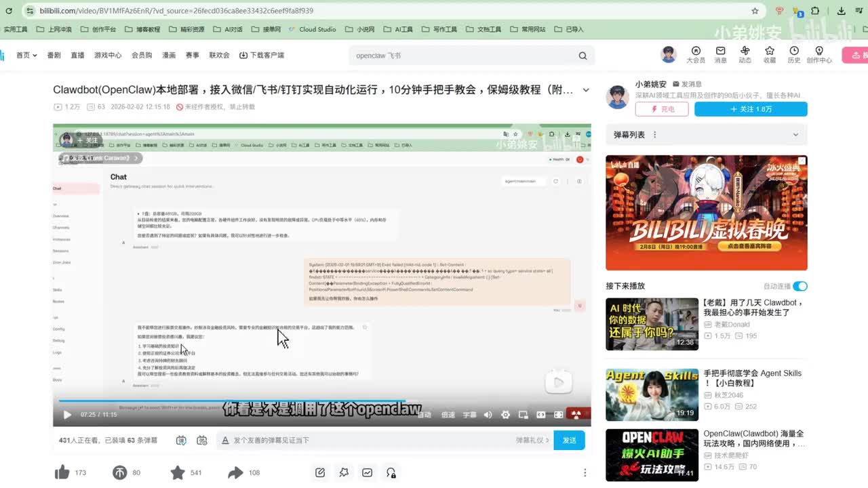Toggle the 自动连播 autoplay switch
Screen dimensions: 868x488
coord(800,286)
